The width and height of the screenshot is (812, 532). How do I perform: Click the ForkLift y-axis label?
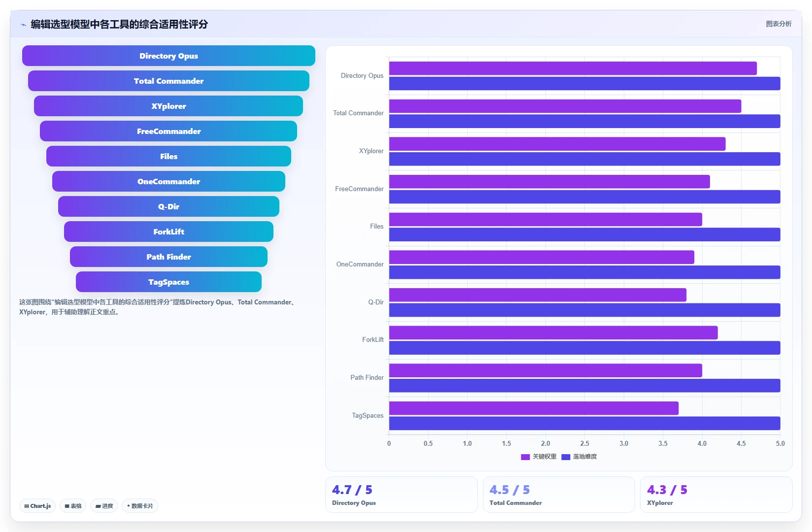(372, 339)
